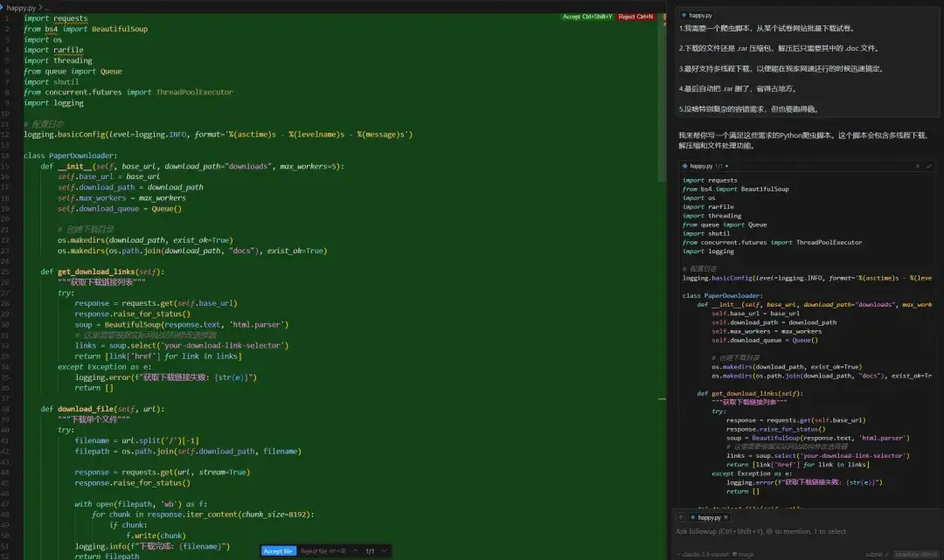The height and width of the screenshot is (560, 944).
Task: Focus the Ask followup input field
Action: point(806,532)
